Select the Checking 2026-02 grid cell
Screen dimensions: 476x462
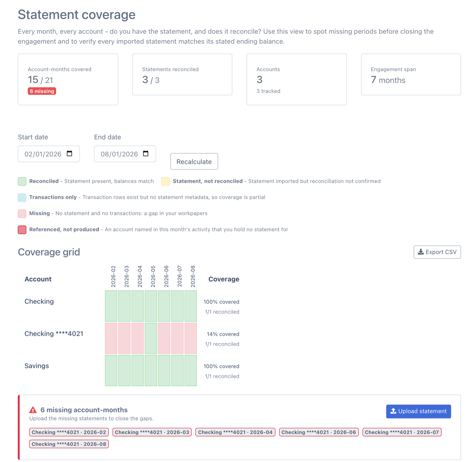tap(111, 306)
